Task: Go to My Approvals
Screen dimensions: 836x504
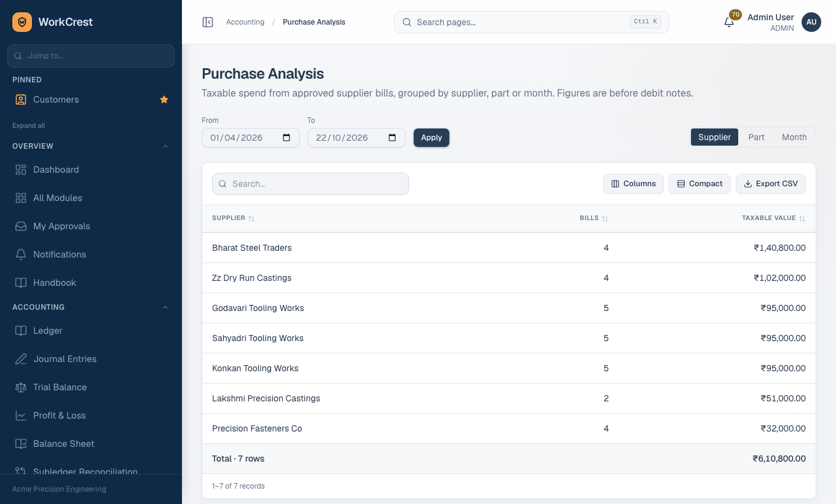Action: (x=91, y=226)
